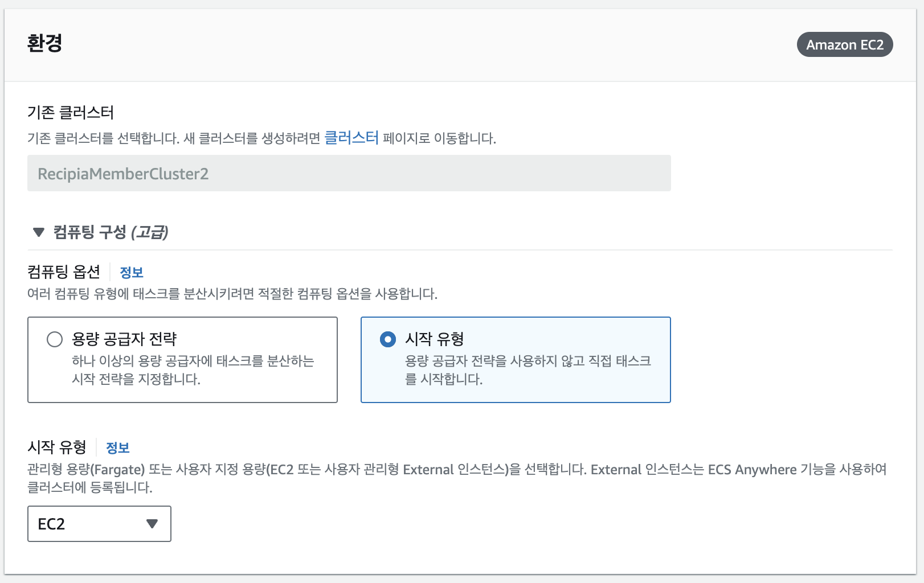Click the Amazon EC2 badge

pos(844,44)
